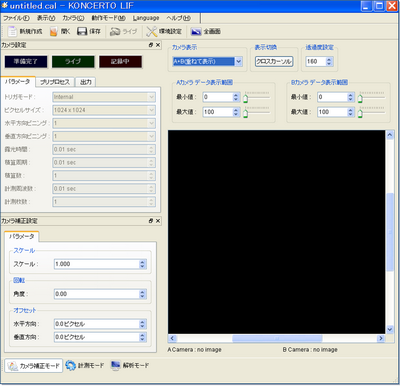
Task: Toggle the 記録中 status indicator
Action: click(120, 62)
